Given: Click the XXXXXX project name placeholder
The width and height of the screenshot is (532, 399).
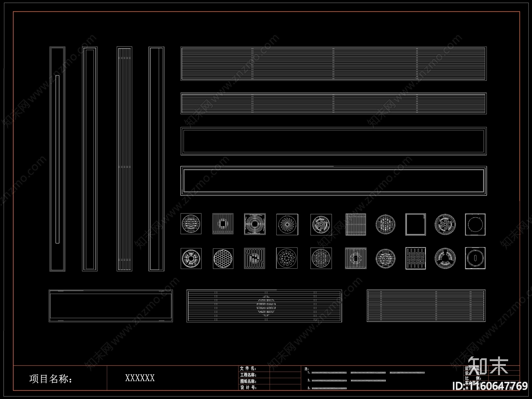Looking at the screenshot, I should tap(140, 378).
